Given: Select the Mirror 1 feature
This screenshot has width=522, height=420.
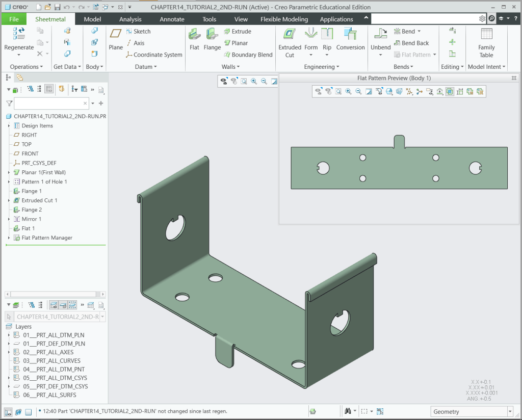Looking at the screenshot, I should pyautogui.click(x=31, y=219).
